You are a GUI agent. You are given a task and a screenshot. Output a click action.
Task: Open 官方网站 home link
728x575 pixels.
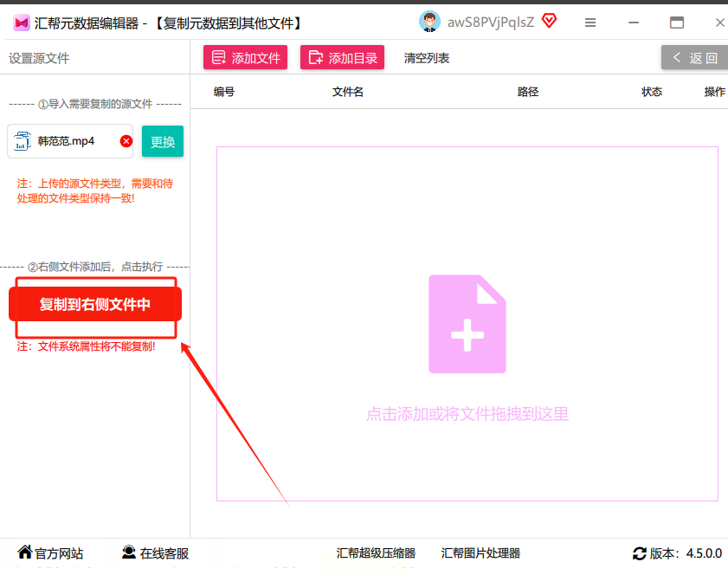pyautogui.click(x=50, y=552)
